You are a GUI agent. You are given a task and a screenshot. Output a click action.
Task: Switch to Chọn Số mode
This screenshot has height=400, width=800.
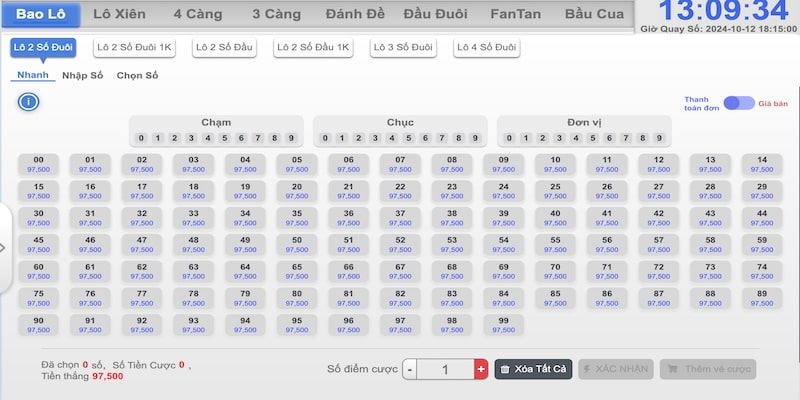click(x=137, y=75)
